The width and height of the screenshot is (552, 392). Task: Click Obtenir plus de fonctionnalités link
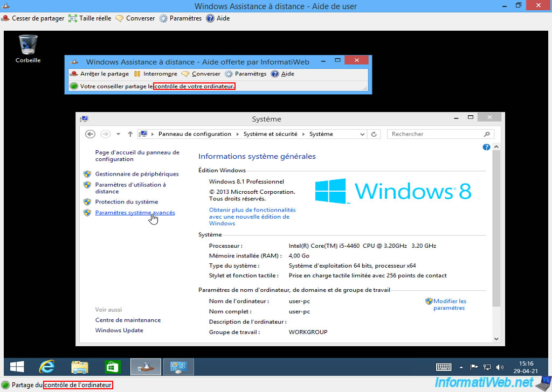[x=252, y=216]
